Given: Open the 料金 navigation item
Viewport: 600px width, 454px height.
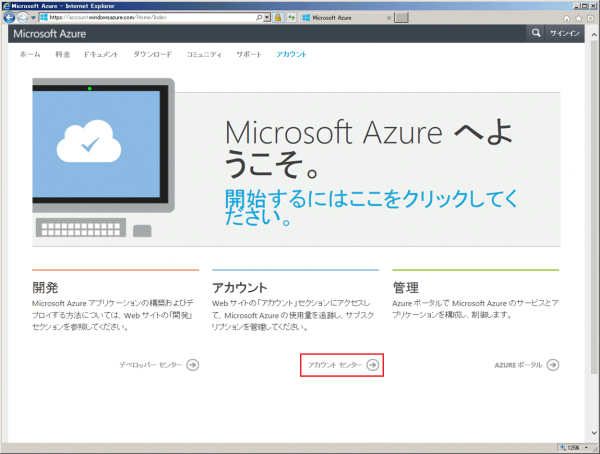Looking at the screenshot, I should (x=62, y=54).
